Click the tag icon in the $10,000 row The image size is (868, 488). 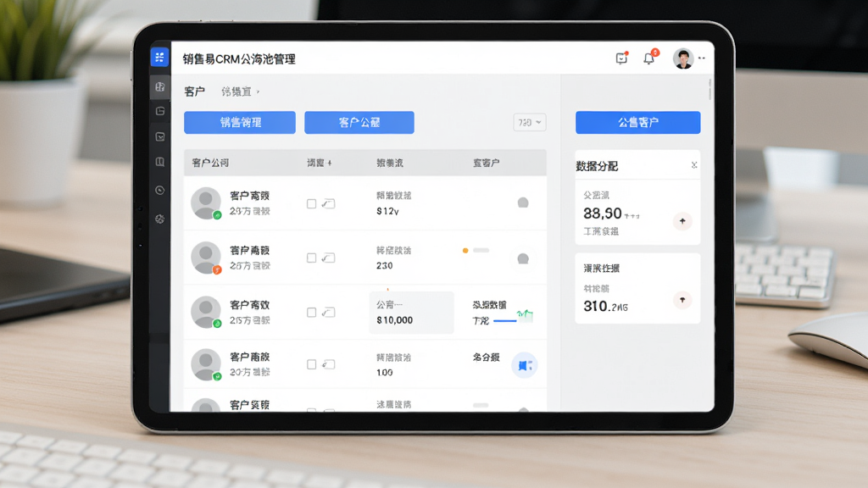click(329, 313)
